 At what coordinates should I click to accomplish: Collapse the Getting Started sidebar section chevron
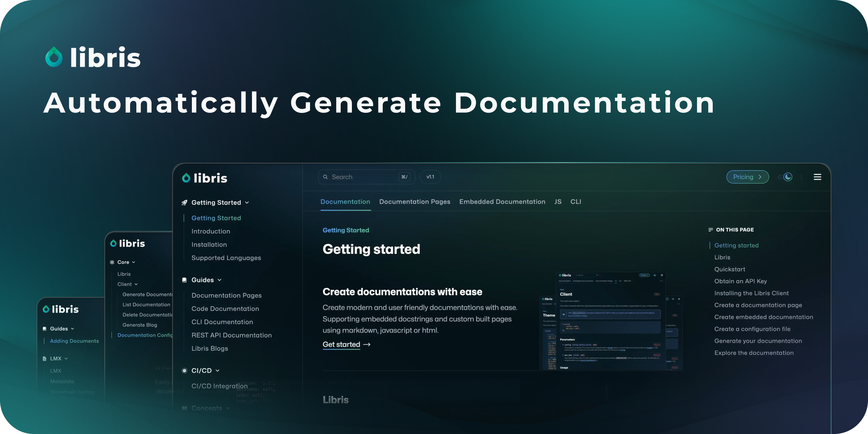tap(247, 203)
